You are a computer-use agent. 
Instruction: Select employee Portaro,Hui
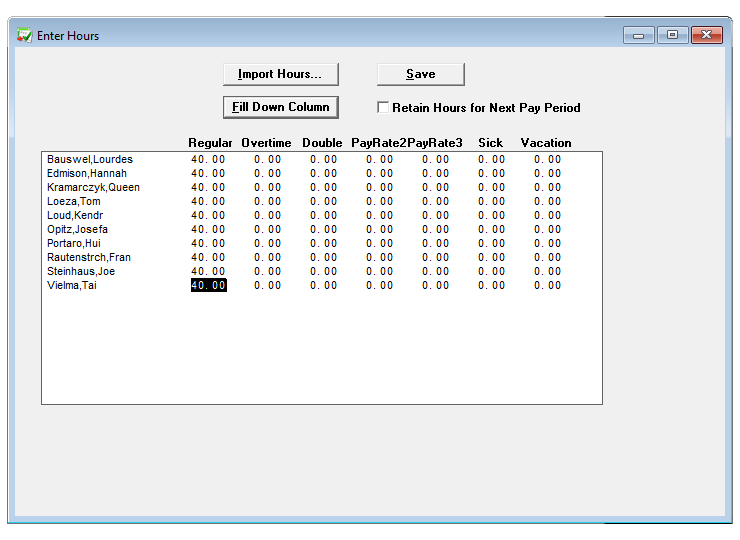[74, 244]
